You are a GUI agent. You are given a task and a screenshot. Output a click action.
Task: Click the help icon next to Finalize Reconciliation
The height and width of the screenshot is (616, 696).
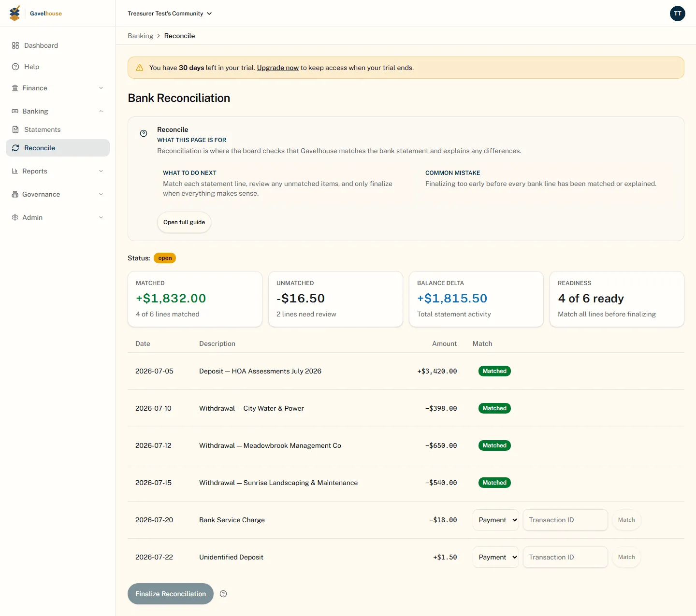pyautogui.click(x=223, y=594)
